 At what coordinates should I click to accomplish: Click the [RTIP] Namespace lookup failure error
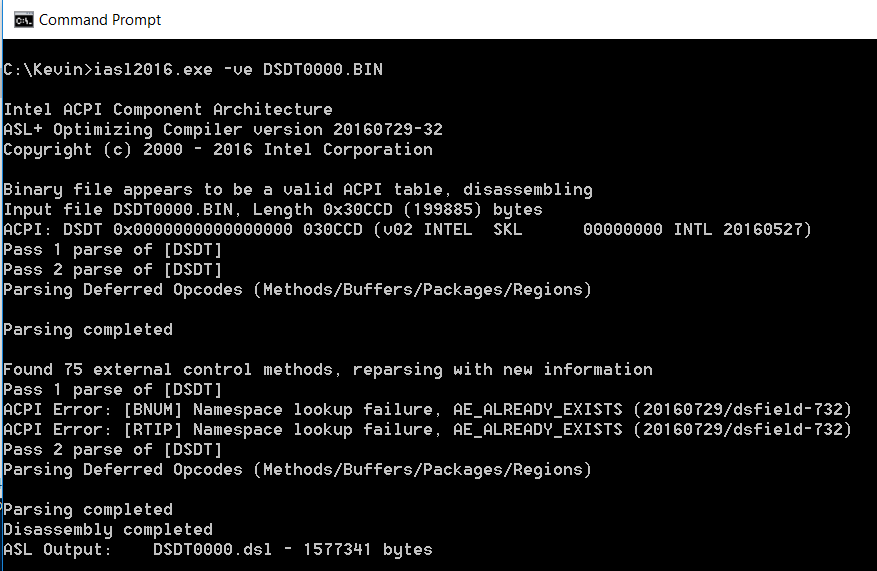pos(427,430)
